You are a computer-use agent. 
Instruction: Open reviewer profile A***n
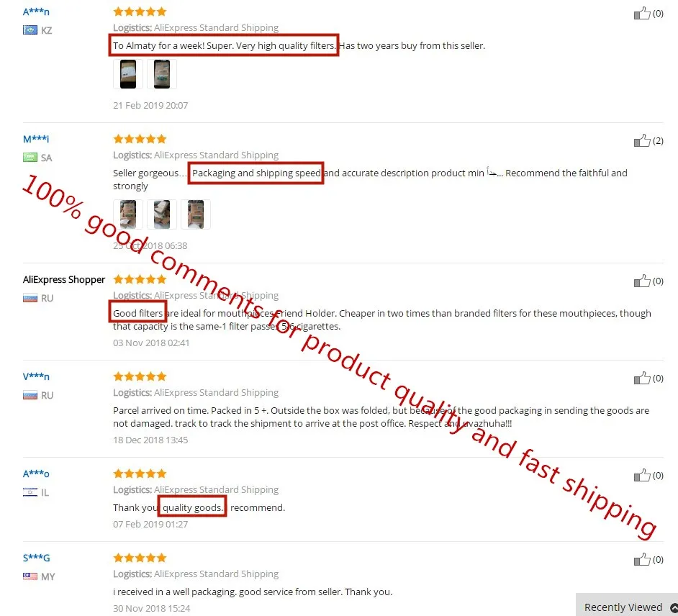(x=36, y=12)
